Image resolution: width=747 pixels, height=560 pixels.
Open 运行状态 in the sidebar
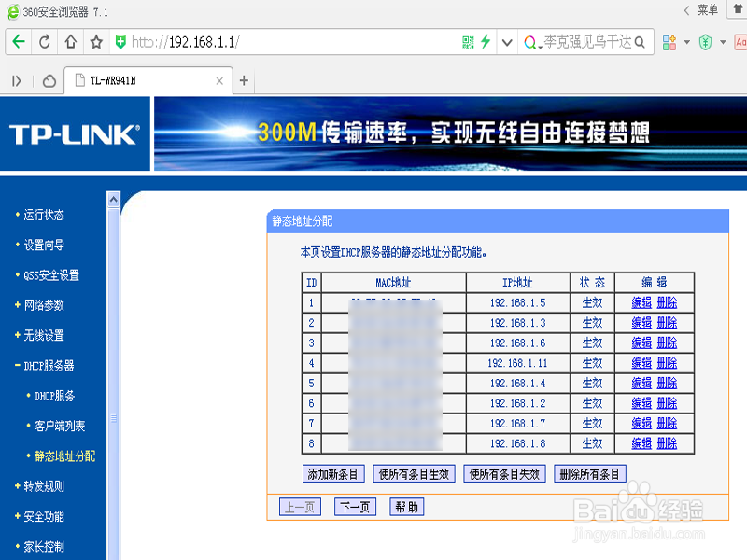(x=44, y=215)
